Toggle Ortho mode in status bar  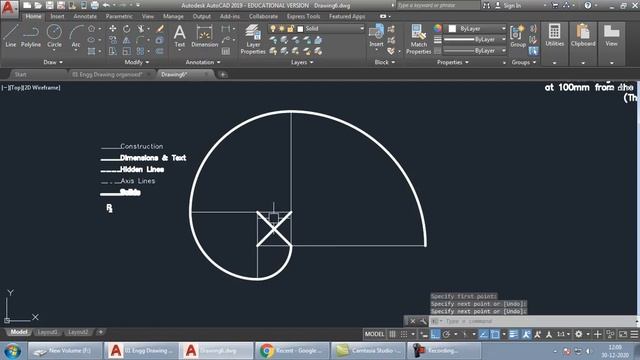(436, 334)
